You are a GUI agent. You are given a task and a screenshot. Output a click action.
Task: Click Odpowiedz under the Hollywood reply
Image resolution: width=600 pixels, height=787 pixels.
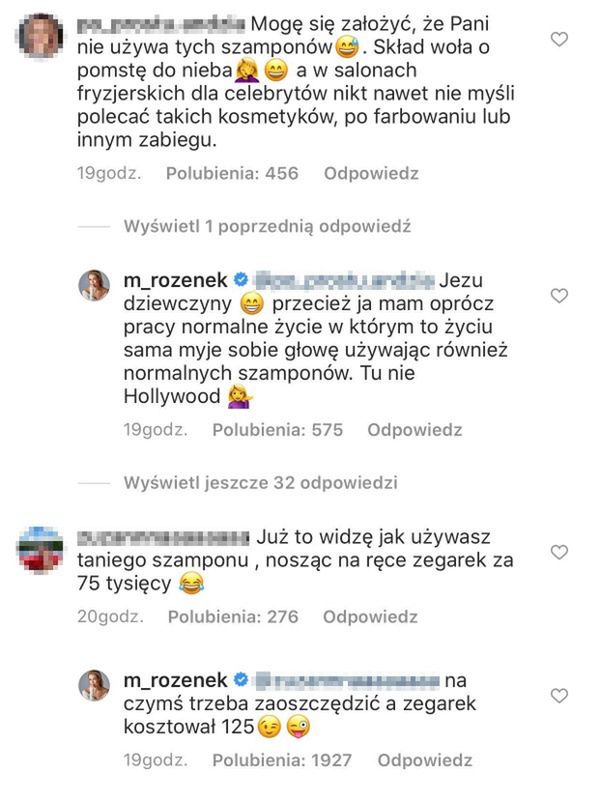pyautogui.click(x=414, y=430)
